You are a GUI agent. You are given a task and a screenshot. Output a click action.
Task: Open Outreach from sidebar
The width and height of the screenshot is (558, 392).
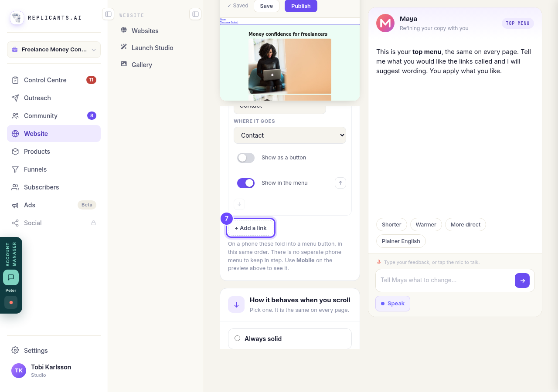(x=54, y=98)
